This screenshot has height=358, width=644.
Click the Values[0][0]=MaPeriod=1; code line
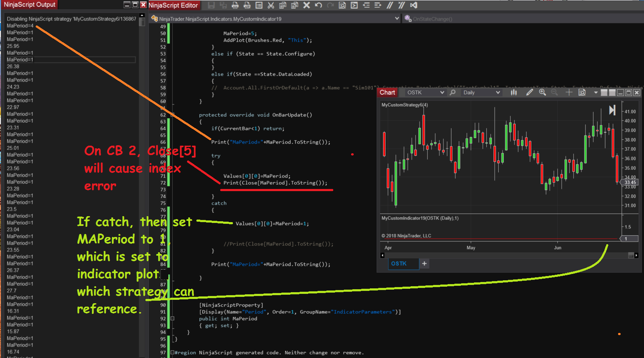tap(272, 224)
